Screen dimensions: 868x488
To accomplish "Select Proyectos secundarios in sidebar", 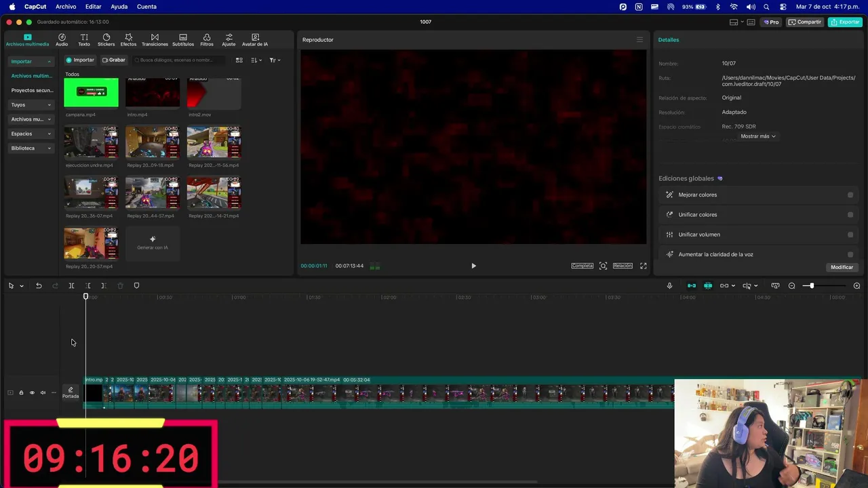I will 31,90.
